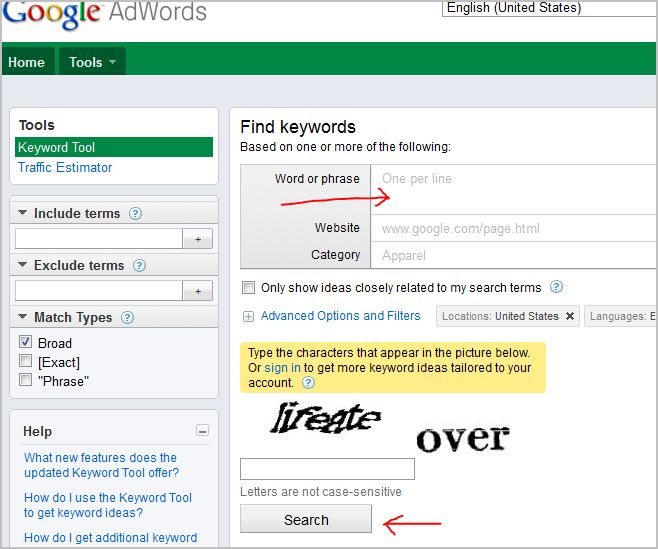This screenshot has width=658, height=549.
Task: Expand Advanced Options and Filters
Action: point(340,316)
